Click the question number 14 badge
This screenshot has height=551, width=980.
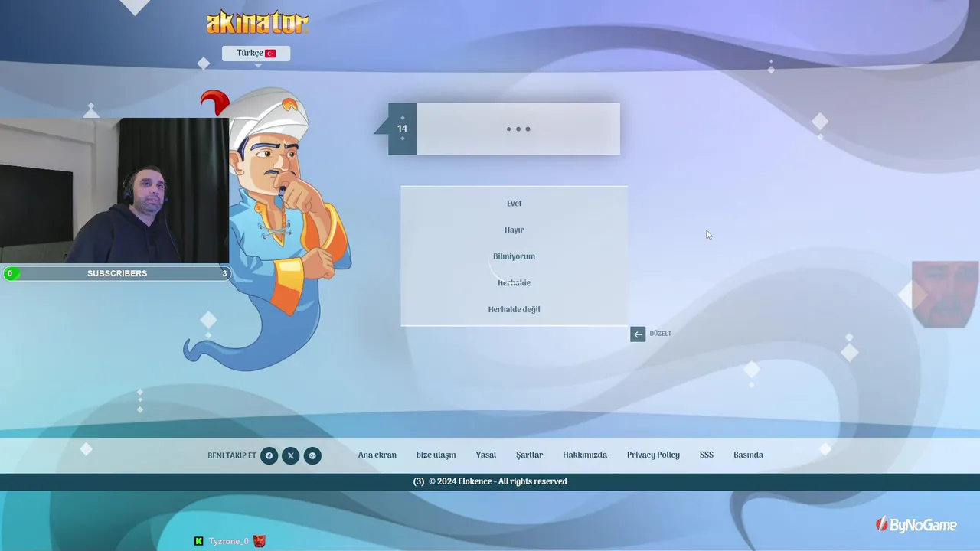[x=402, y=129]
